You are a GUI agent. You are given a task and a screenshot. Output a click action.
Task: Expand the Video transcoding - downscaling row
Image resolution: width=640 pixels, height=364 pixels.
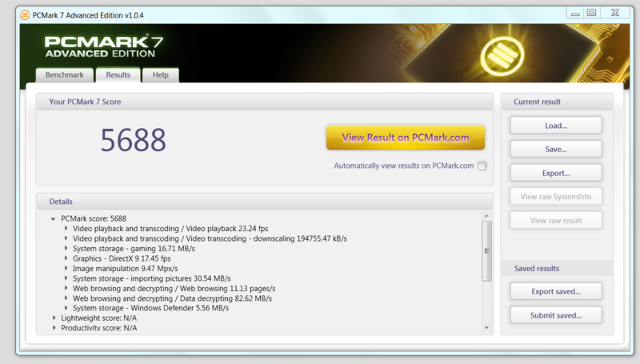pos(66,238)
